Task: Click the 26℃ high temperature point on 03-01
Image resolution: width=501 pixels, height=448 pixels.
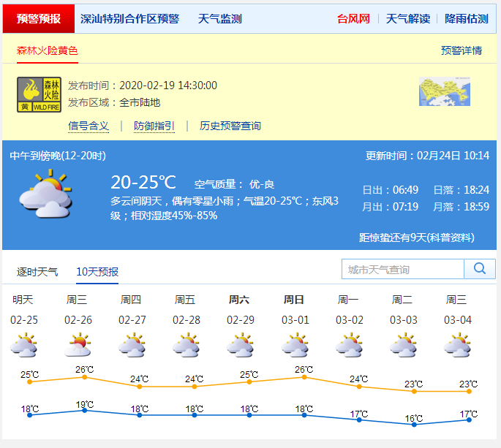Action: click(304, 377)
